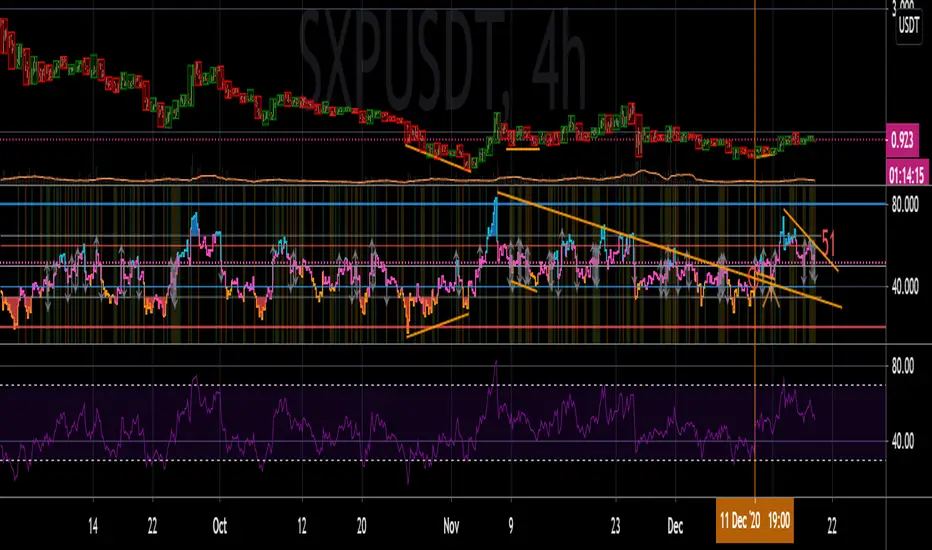Click the 3.000 price scale label
Image resolution: width=932 pixels, height=550 pixels.
point(908,8)
